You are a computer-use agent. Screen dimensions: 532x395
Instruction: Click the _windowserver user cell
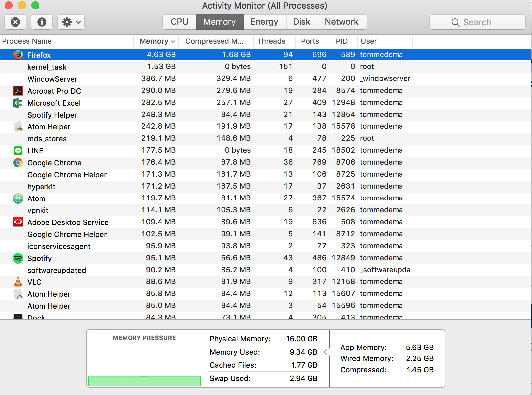385,78
